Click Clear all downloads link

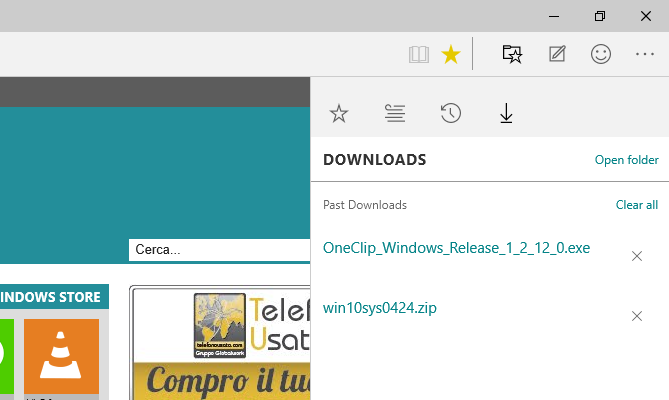[637, 205]
